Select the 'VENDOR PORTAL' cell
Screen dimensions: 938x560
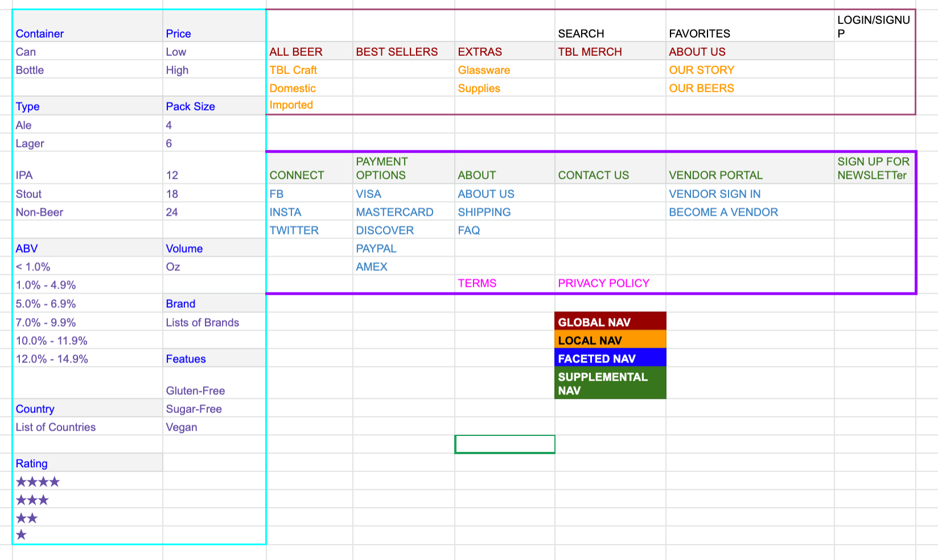750,168
